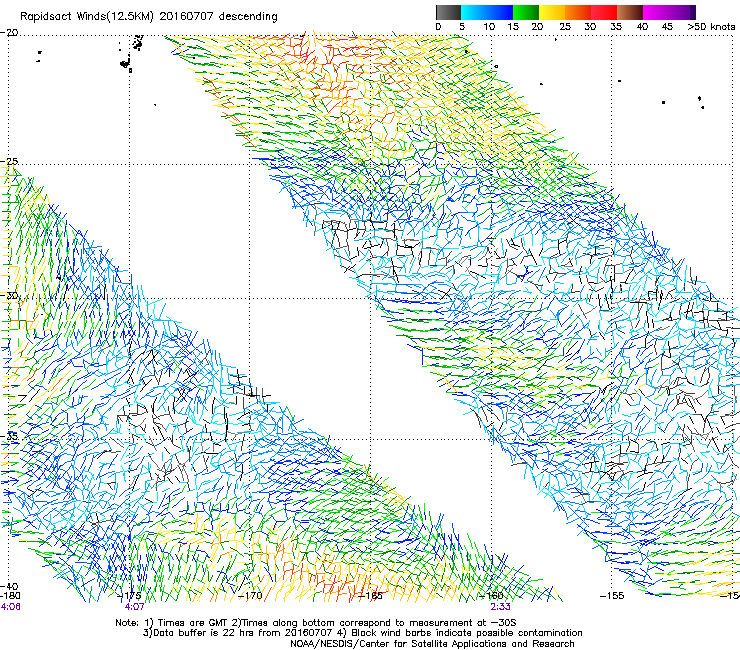Click the "-155" longitude axis label
Screen dimensions: 740x650
point(612,596)
